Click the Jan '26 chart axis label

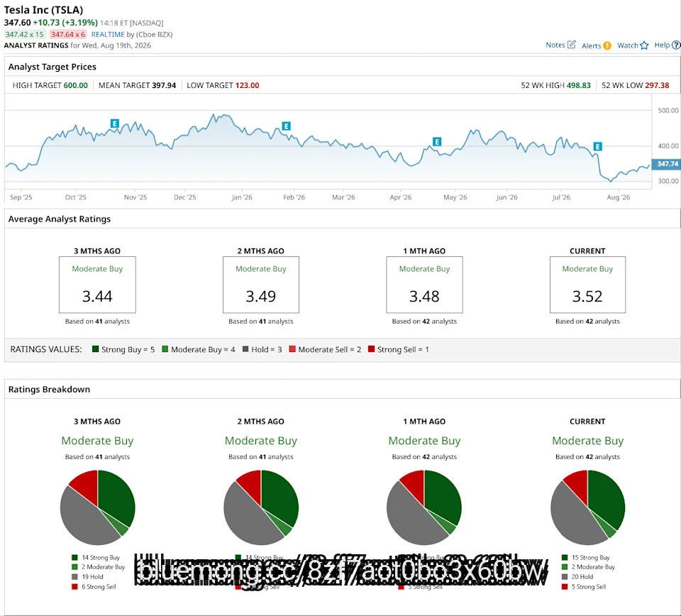point(241,197)
